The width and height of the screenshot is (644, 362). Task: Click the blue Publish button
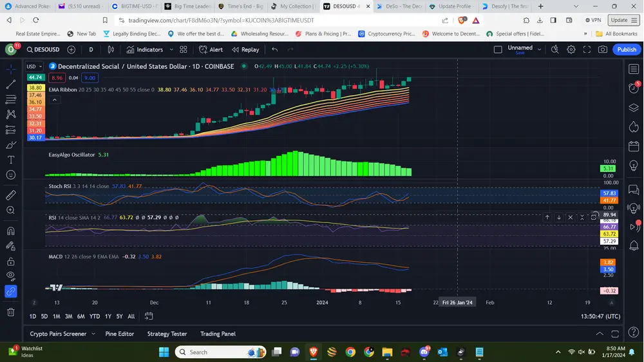626,50
